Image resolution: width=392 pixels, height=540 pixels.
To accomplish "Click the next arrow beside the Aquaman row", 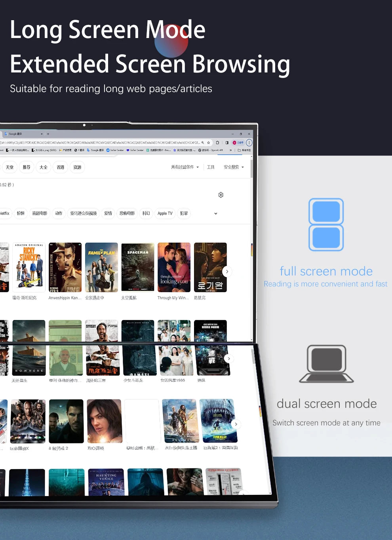I will pos(236,424).
